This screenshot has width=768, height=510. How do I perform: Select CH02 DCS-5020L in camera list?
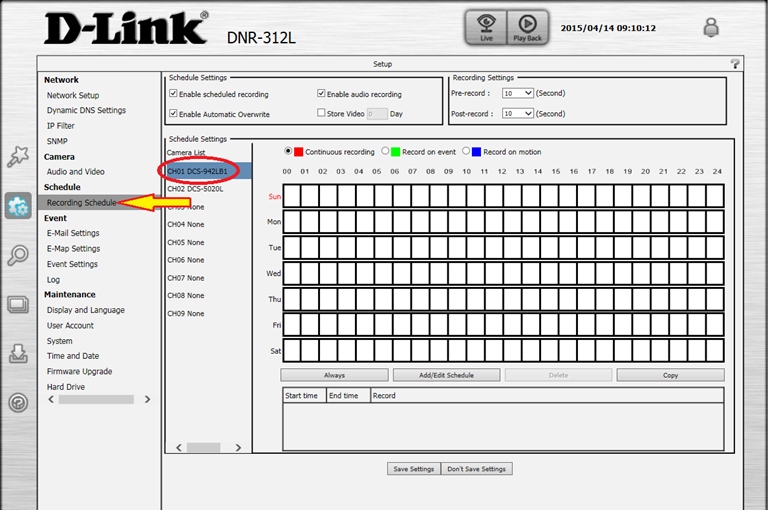pos(197,188)
